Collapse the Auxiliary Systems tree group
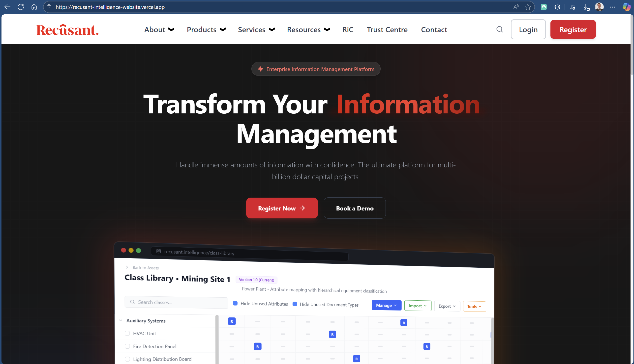This screenshot has width=634, height=364. click(x=121, y=320)
